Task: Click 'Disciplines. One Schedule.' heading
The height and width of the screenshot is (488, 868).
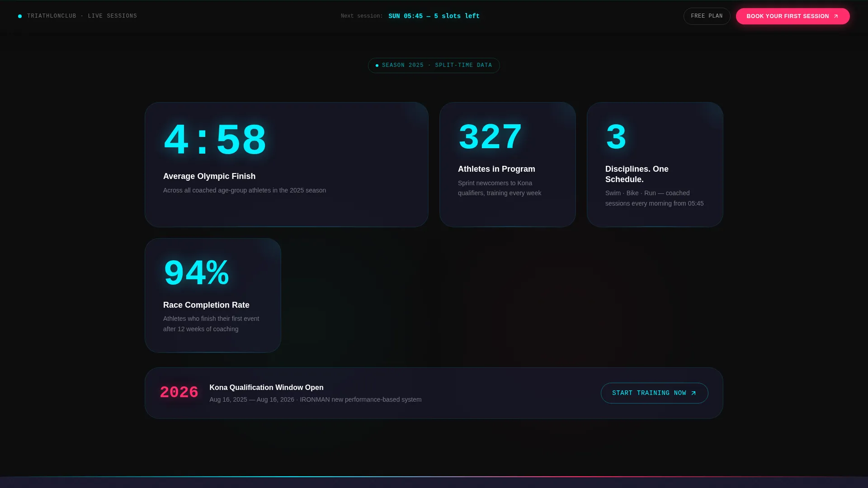Action: (637, 174)
